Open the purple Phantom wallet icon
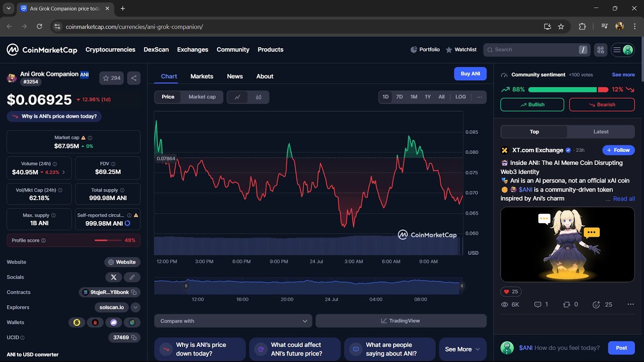The height and width of the screenshot is (362, 644). (114, 322)
